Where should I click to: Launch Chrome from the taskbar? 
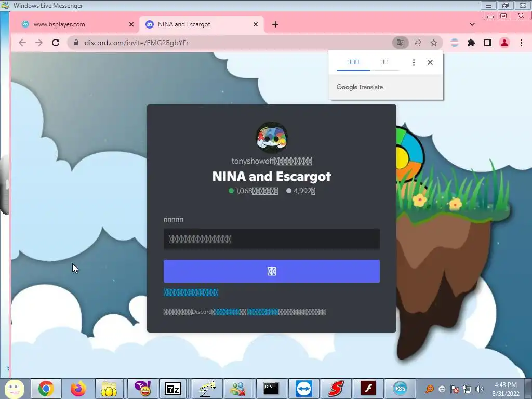click(x=46, y=389)
